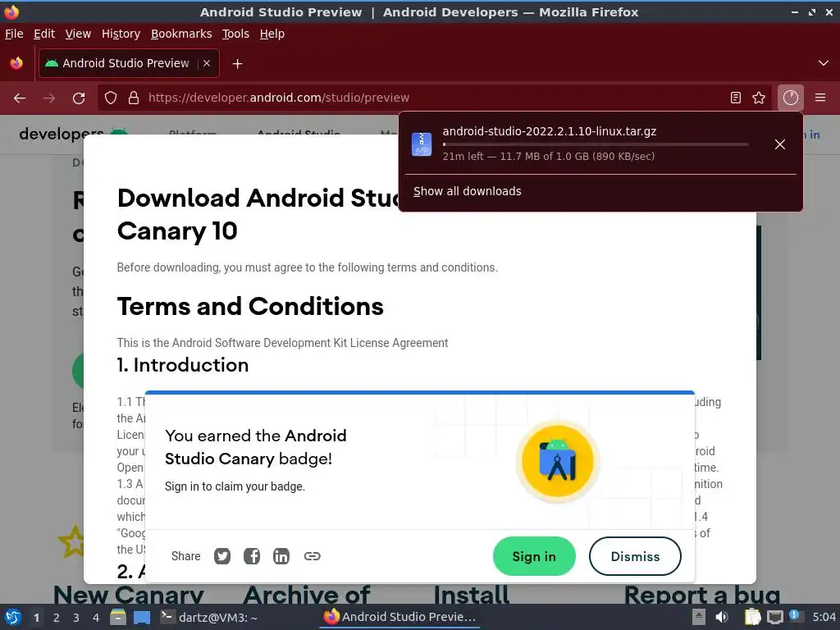The image size is (840, 630).
Task: Open the Edit menu
Action: pyautogui.click(x=44, y=34)
